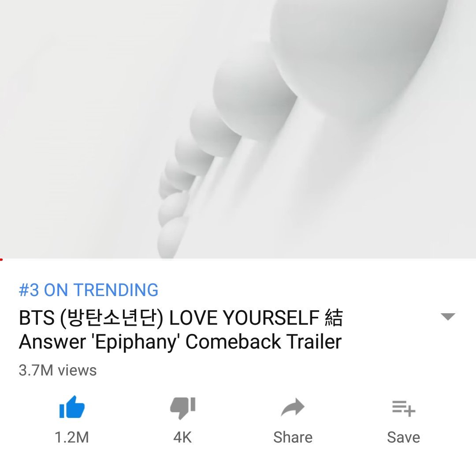This screenshot has width=476, height=454.
Task: Click the 3.7M views text
Action: tap(58, 370)
